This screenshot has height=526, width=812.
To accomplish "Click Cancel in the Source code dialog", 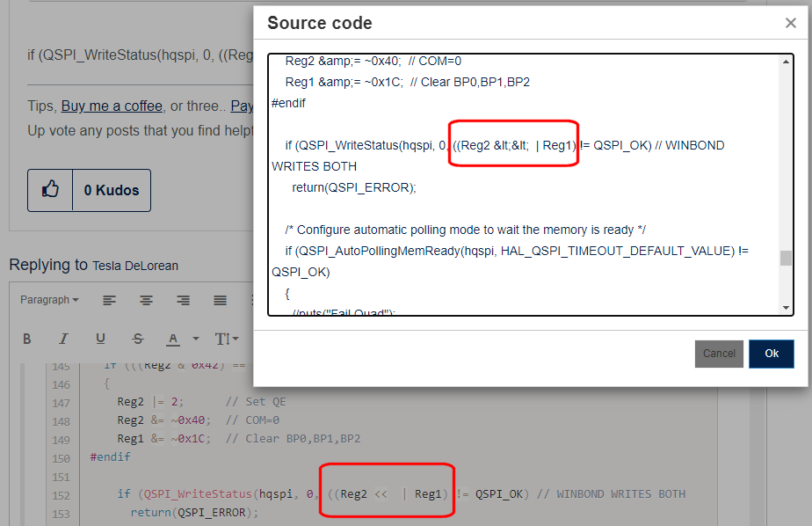I will (719, 354).
